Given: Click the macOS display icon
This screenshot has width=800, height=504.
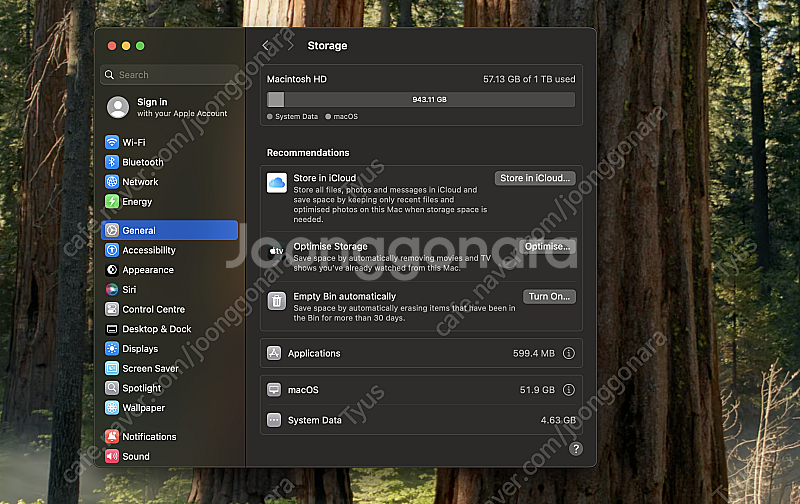Looking at the screenshot, I should coord(274,390).
